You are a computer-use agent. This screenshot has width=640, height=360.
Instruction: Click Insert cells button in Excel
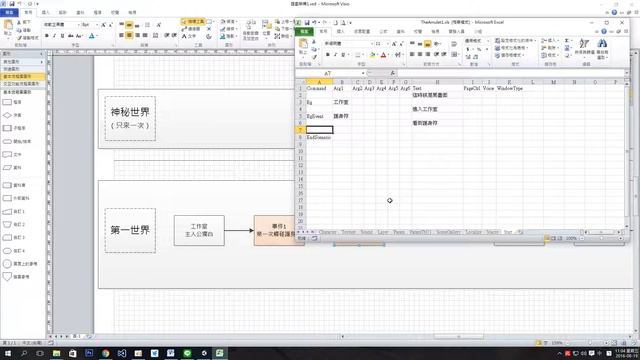coord(549,40)
